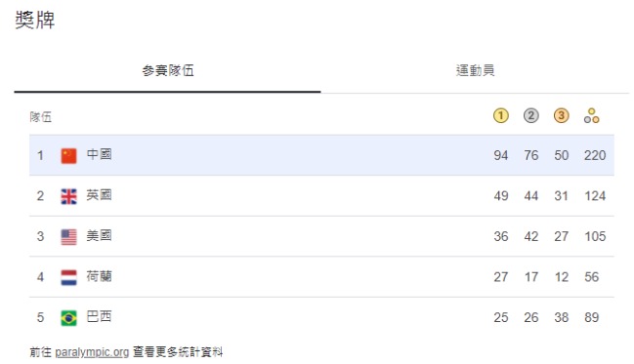Open the 中國 team row

click(321, 155)
